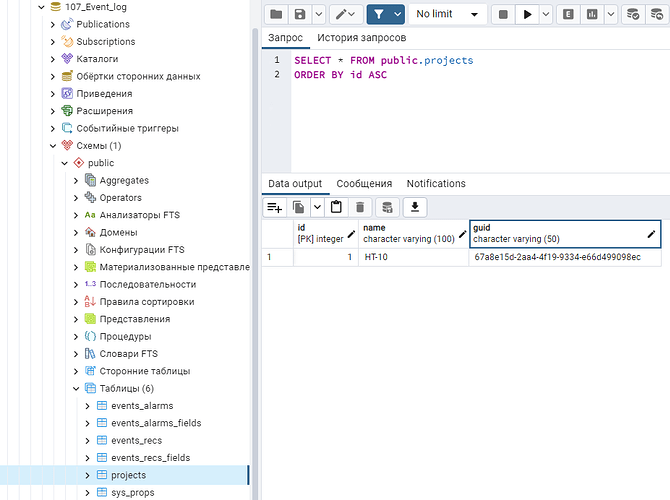
Task: Open the Сообщения tab
Action: pyautogui.click(x=364, y=184)
